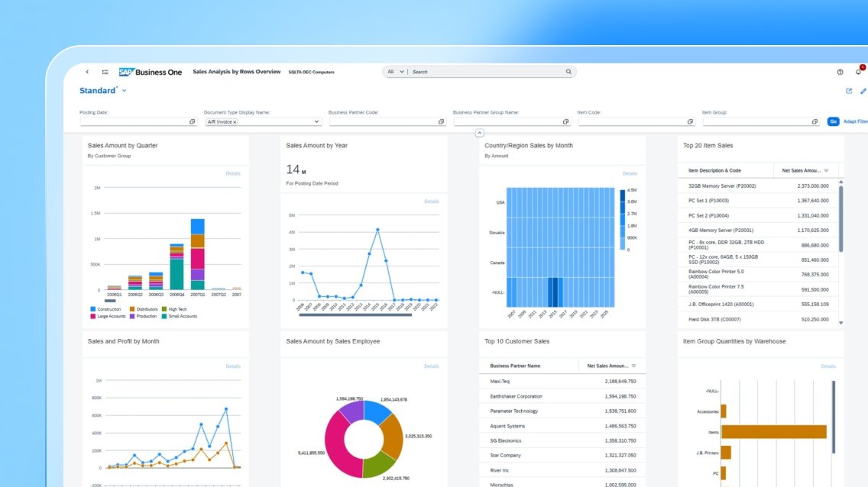Open Details for Sales and Profit by Month
868x487 pixels.
click(233, 366)
